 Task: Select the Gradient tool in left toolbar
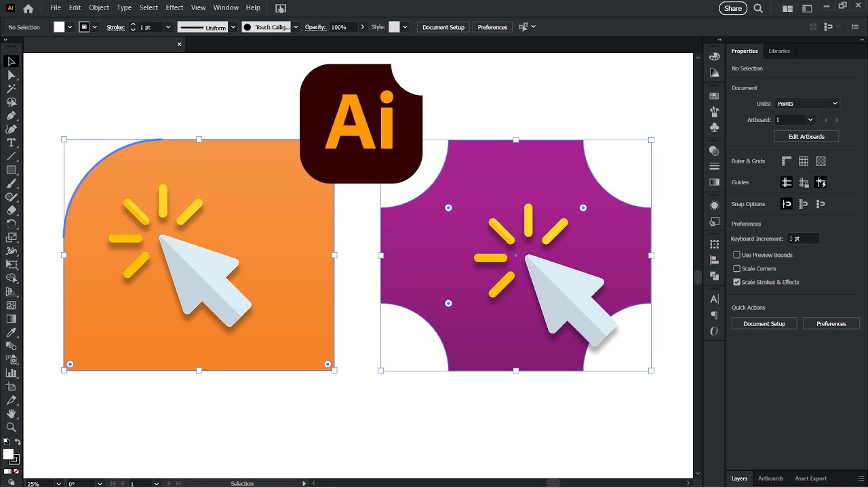pos(12,319)
